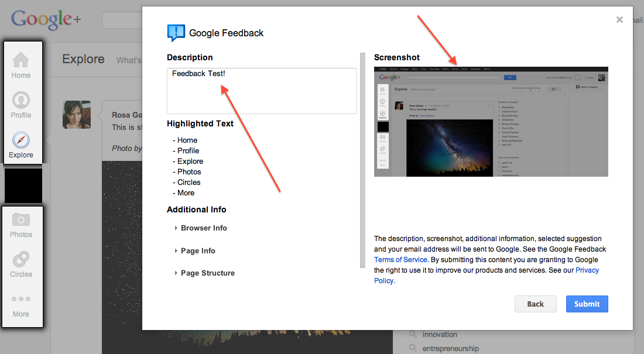Click the search magnifier icon beside innovation
This screenshot has height=354, width=644.
tap(413, 334)
